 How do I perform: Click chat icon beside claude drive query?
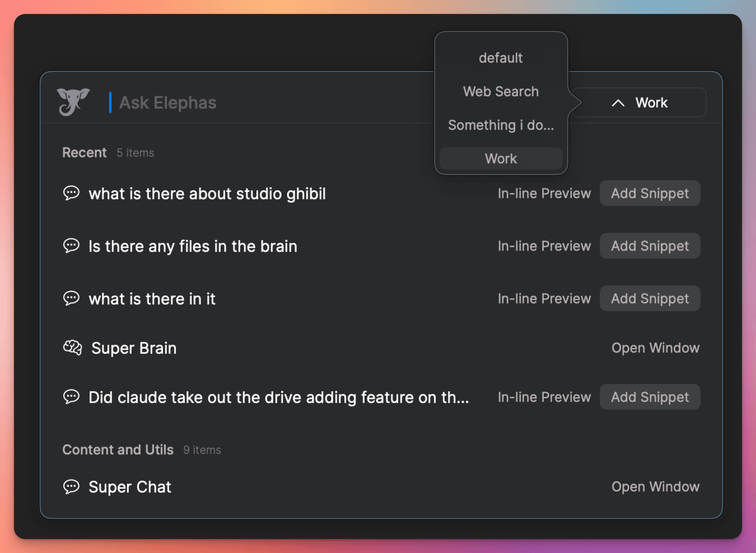tap(71, 397)
